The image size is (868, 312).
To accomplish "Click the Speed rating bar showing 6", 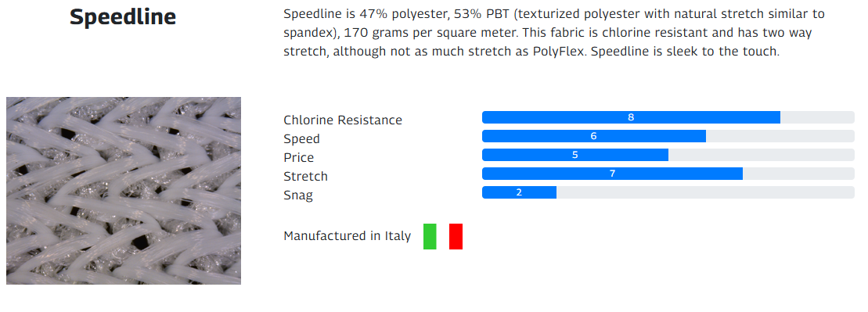I will point(594,136).
